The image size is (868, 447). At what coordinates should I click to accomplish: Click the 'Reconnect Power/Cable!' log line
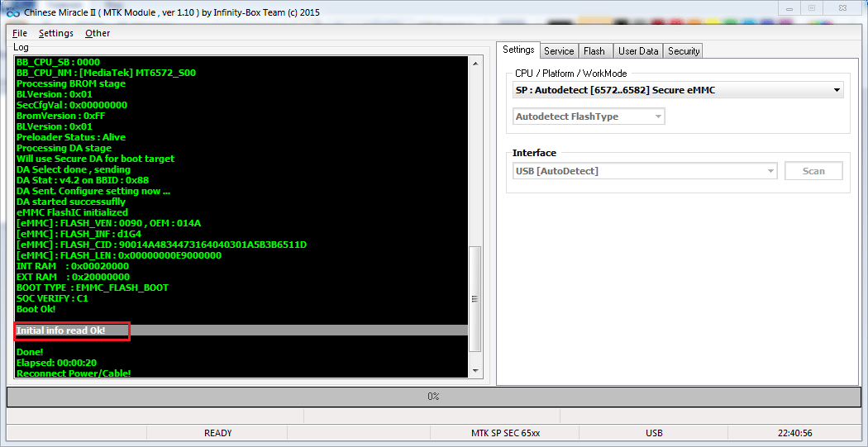74,373
